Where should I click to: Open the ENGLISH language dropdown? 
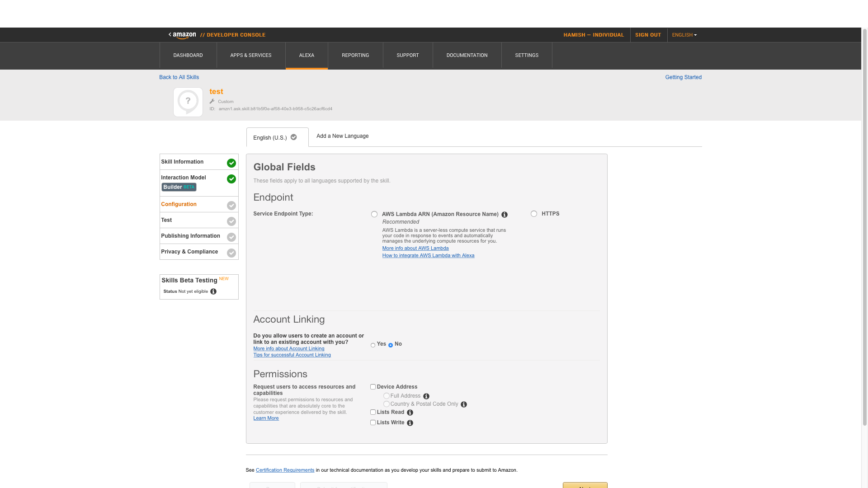coord(684,35)
